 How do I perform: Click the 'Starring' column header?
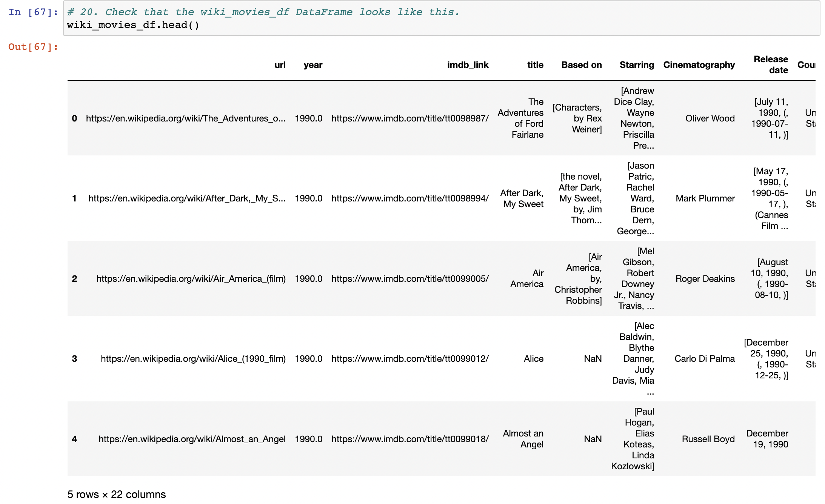click(x=637, y=65)
